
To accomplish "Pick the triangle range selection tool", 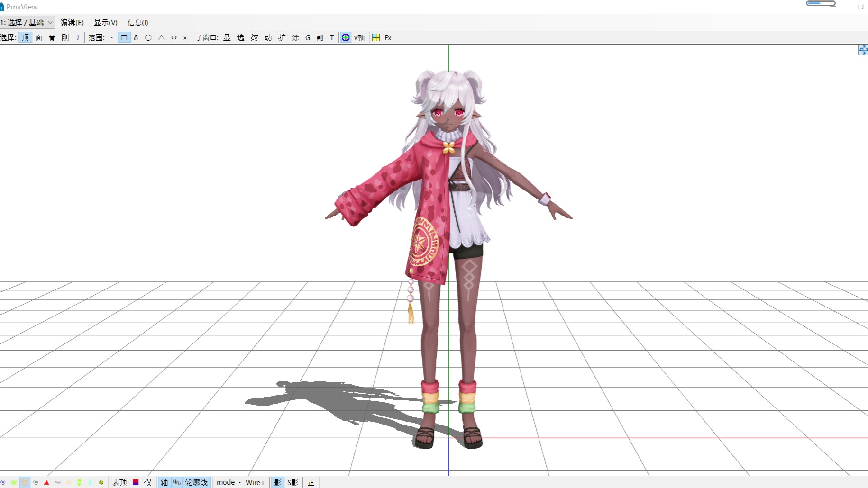I will pos(161,37).
